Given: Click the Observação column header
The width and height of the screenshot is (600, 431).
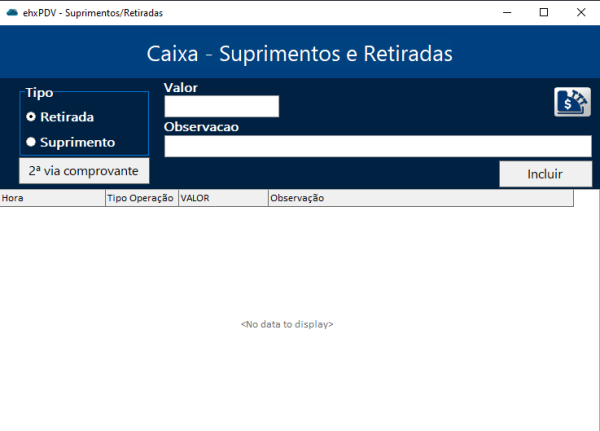Looking at the screenshot, I should (420, 198).
